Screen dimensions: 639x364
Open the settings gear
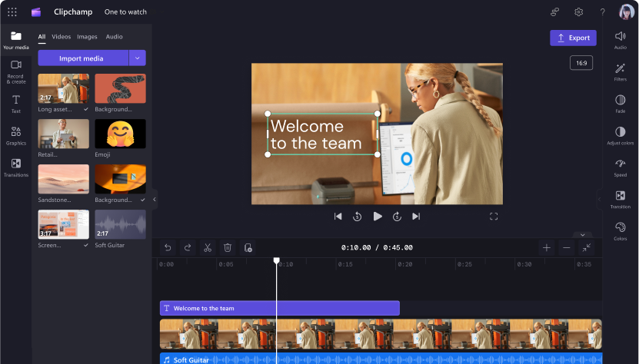pos(579,12)
